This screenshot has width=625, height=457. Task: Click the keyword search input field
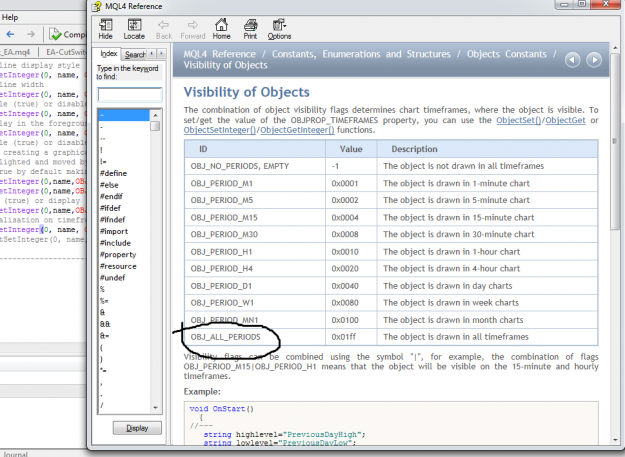tap(130, 94)
